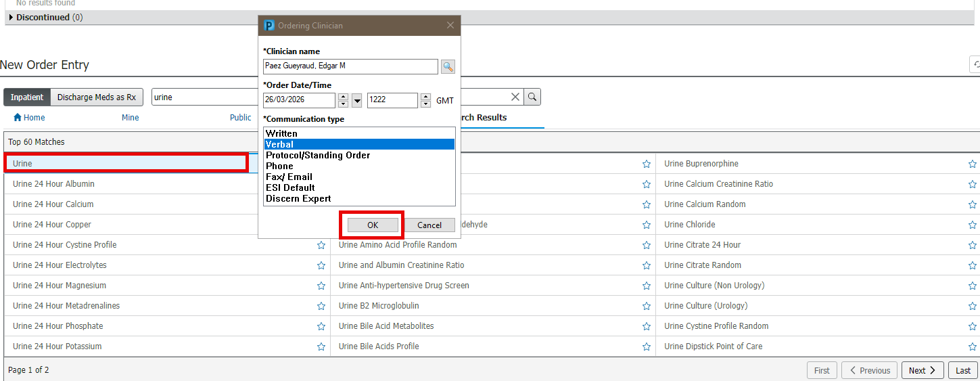This screenshot has width=980, height=381.
Task: Open the order date calendar dropdown
Action: (x=357, y=101)
